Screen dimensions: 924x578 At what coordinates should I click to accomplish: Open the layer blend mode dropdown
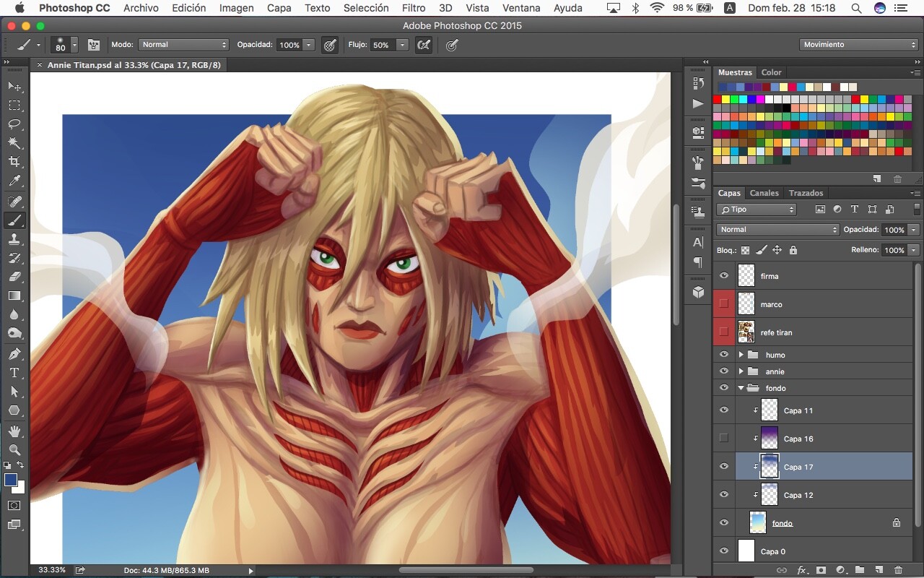point(778,230)
